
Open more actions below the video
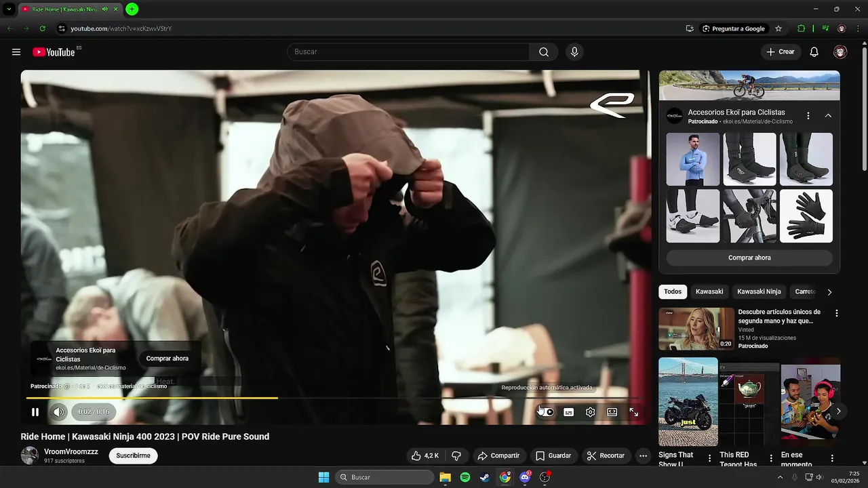pyautogui.click(x=644, y=456)
